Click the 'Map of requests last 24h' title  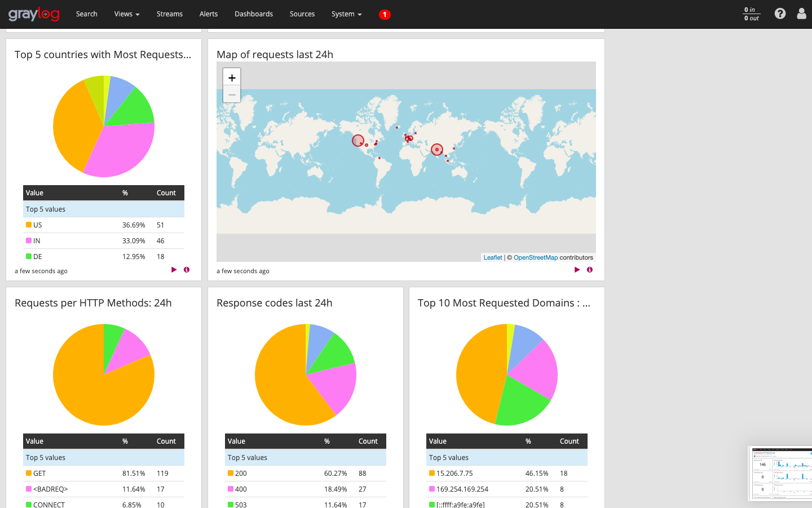275,55
